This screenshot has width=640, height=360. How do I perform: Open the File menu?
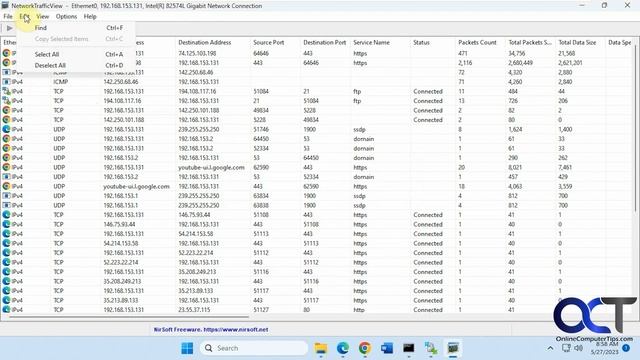pos(8,16)
